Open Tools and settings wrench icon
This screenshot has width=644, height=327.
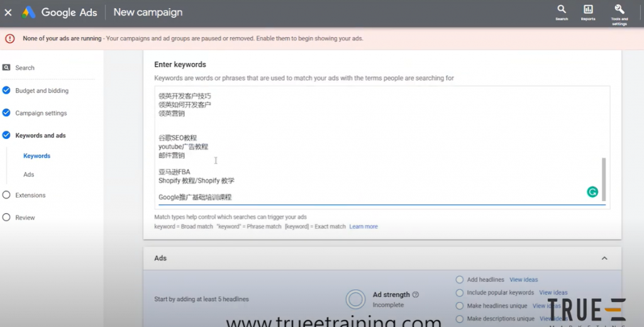pyautogui.click(x=619, y=9)
